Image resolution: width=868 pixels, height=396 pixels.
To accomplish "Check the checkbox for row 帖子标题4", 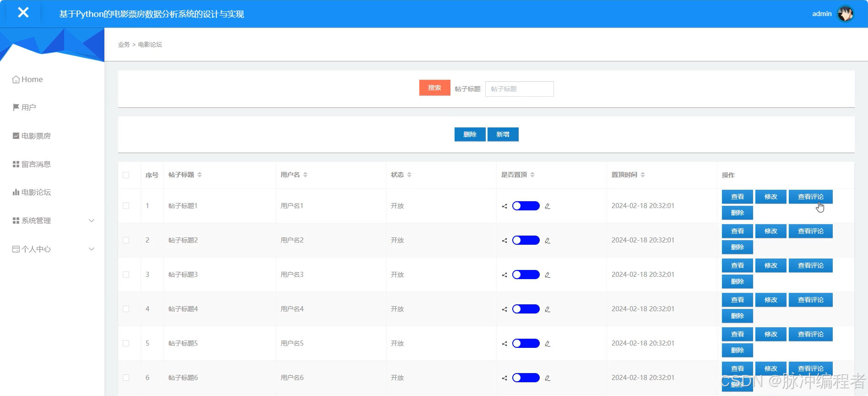I will pyautogui.click(x=126, y=309).
